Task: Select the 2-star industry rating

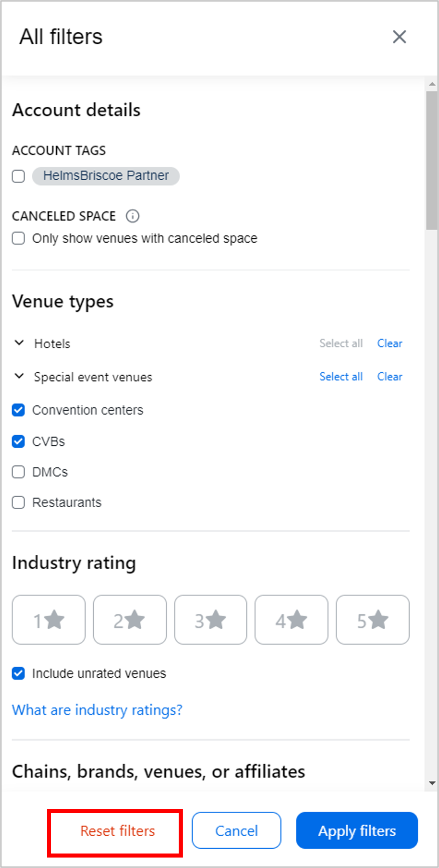Action: [x=130, y=620]
